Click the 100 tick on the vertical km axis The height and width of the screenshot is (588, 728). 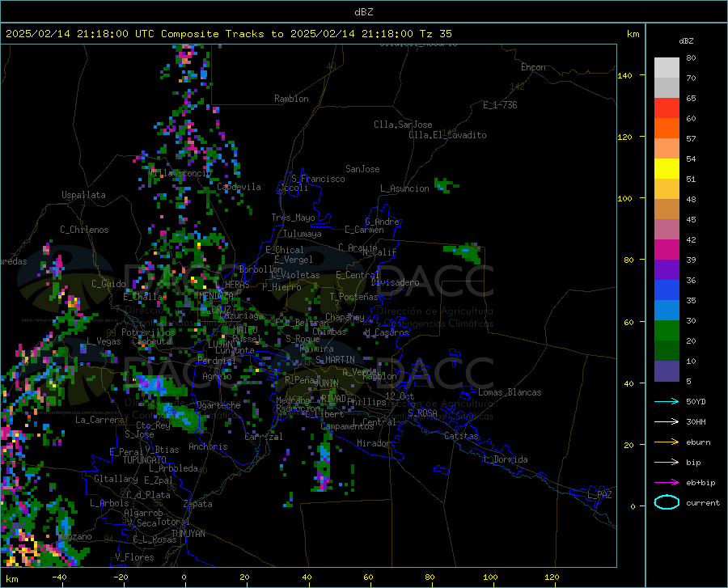pyautogui.click(x=624, y=199)
